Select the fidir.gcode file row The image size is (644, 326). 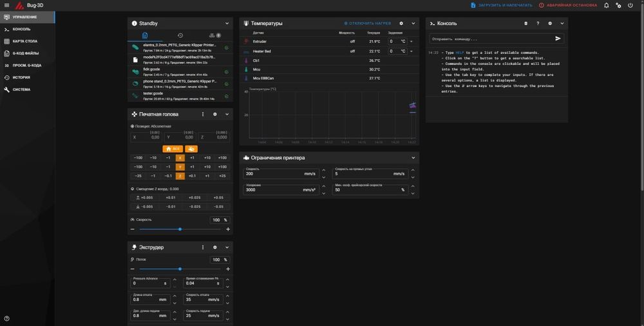point(180,72)
